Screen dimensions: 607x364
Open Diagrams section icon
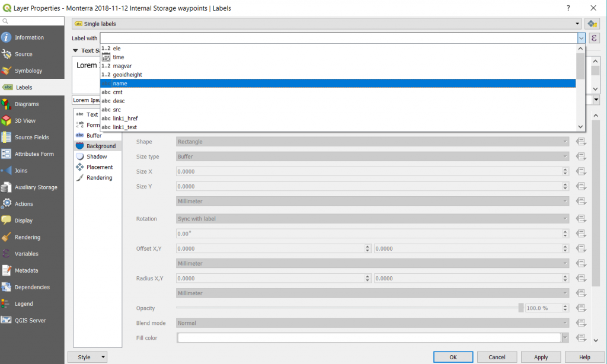point(6,104)
